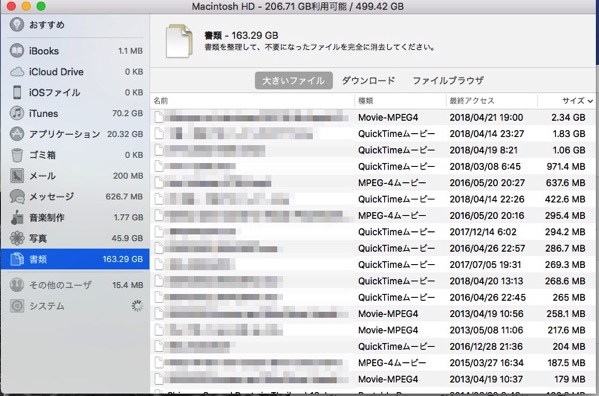Select the row accessed 2018/04/14 23:27
Viewport: 599px width, 396px height.
373,134
